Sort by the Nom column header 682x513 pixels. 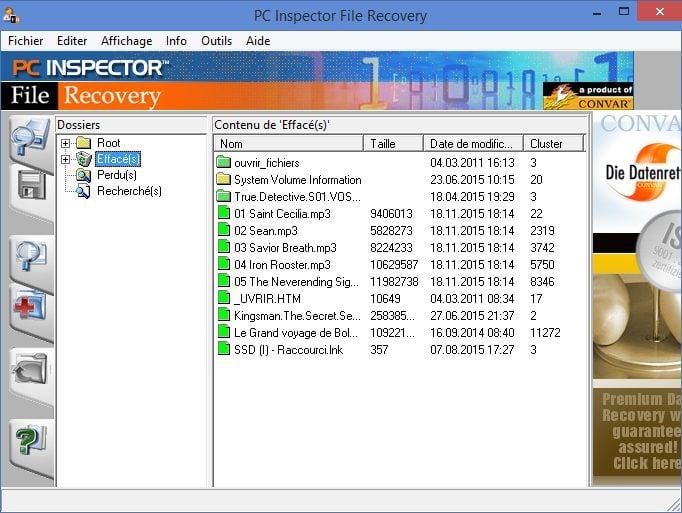pyautogui.click(x=289, y=144)
